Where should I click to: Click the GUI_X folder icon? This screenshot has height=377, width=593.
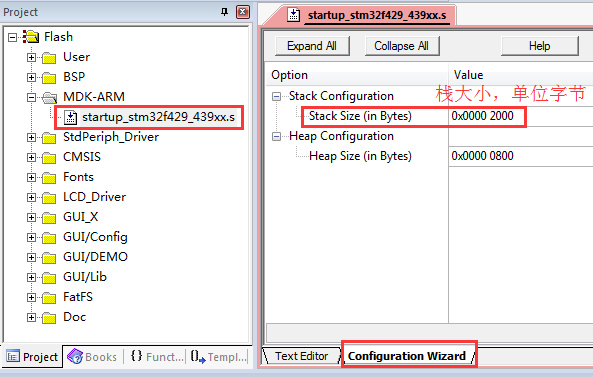(x=49, y=218)
